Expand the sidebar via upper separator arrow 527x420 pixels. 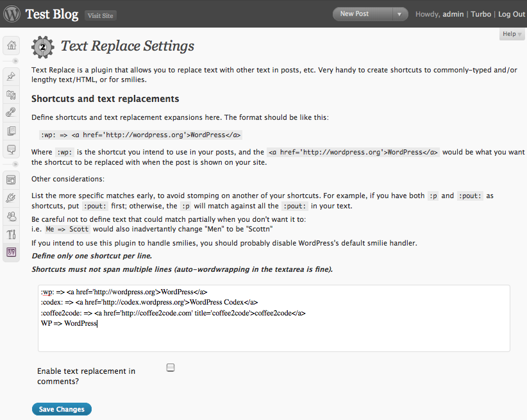click(15, 61)
